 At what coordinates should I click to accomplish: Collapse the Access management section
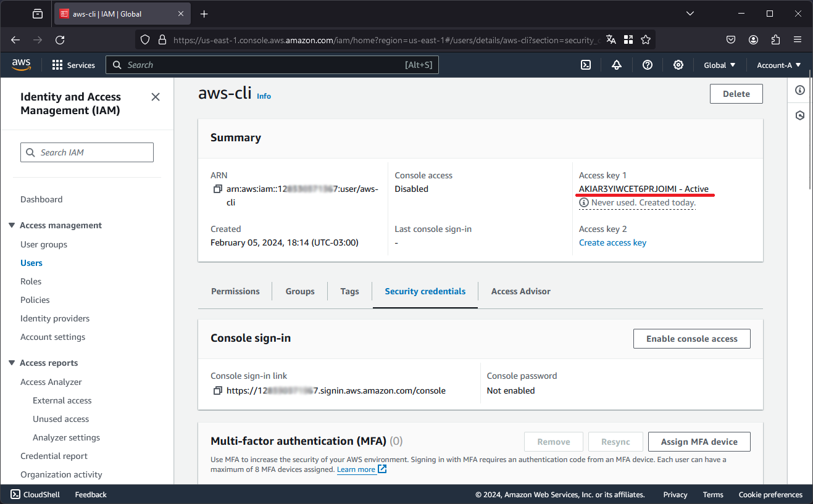tap(12, 225)
